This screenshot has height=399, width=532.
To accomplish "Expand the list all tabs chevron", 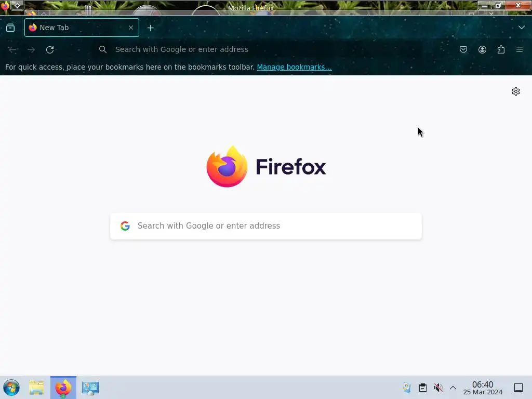I will pyautogui.click(x=522, y=28).
